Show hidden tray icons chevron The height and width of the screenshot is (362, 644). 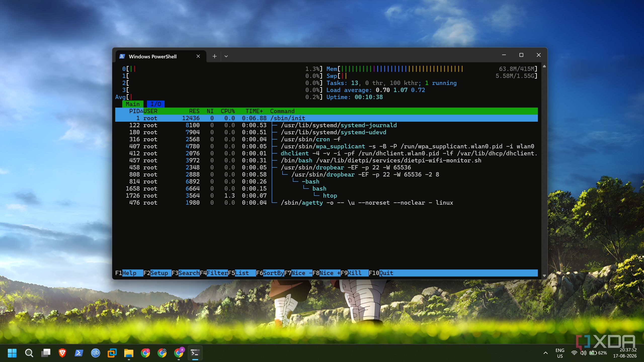(x=545, y=353)
